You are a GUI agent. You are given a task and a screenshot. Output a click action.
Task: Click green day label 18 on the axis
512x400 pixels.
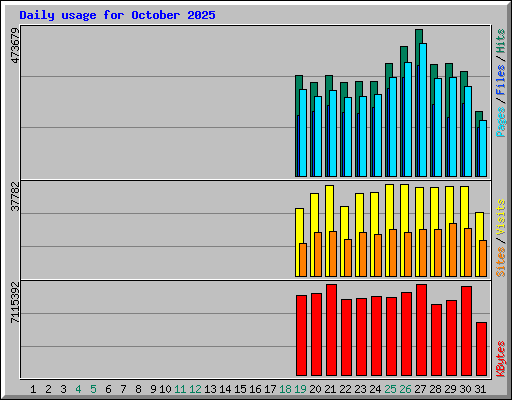tap(285, 389)
